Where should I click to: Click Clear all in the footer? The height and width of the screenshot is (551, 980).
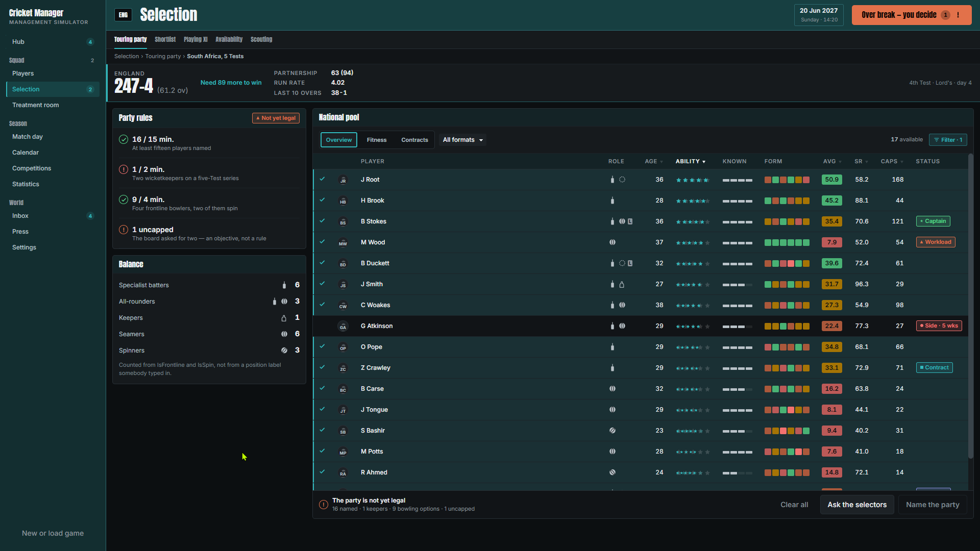click(x=794, y=505)
